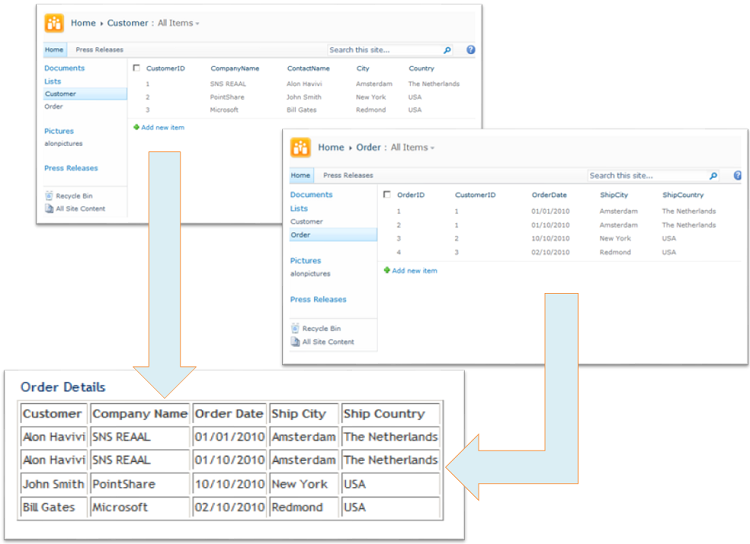Viewport: 750px width, 544px height.
Task: Select Customer list in Order window sidebar
Action: (x=307, y=222)
